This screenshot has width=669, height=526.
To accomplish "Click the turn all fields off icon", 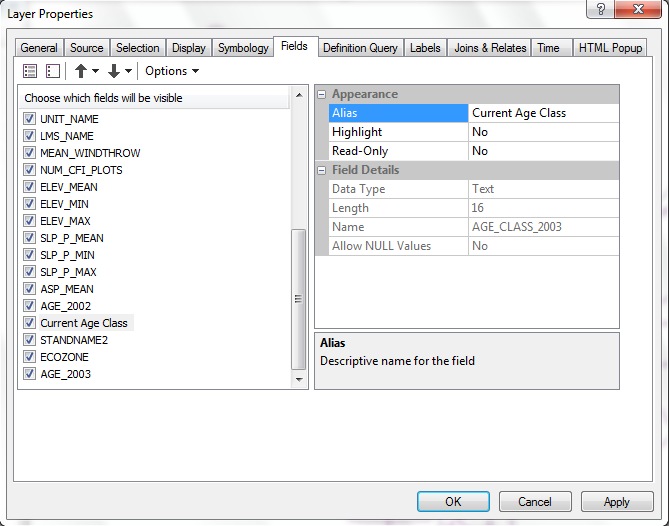I will (53, 71).
